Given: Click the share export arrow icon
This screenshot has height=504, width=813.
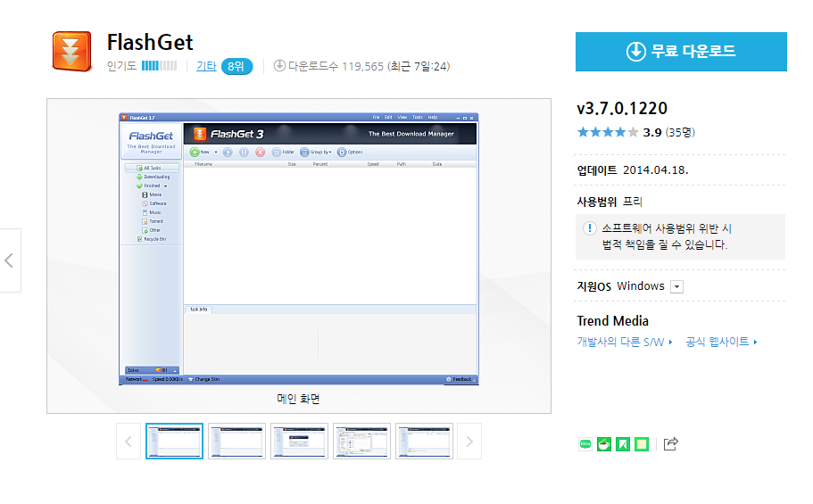Looking at the screenshot, I should 670,444.
